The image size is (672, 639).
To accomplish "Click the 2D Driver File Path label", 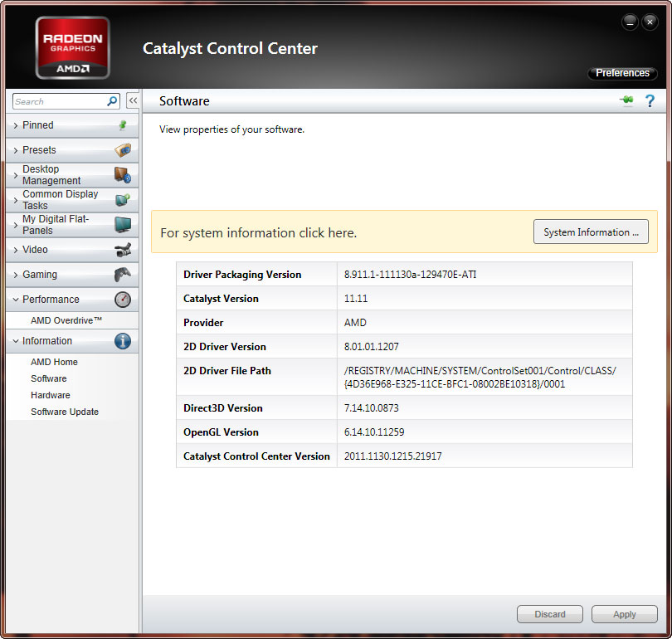I will (227, 370).
